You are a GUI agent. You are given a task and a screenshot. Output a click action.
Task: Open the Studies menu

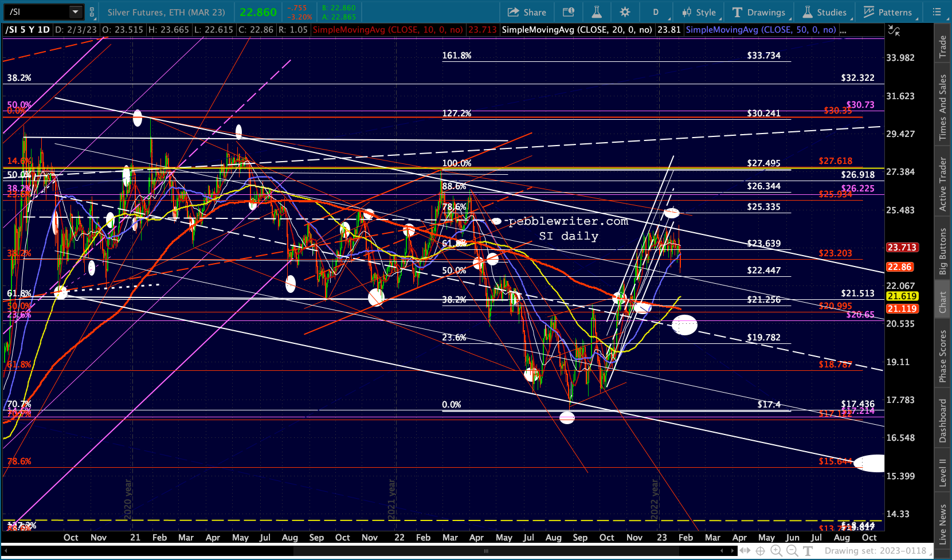pos(825,12)
